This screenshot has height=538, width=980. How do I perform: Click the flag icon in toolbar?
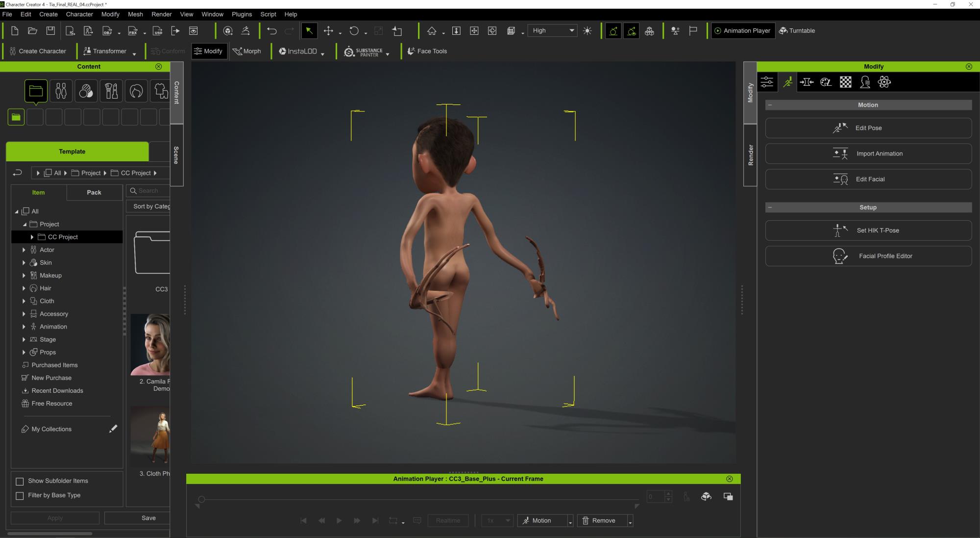pyautogui.click(x=693, y=31)
